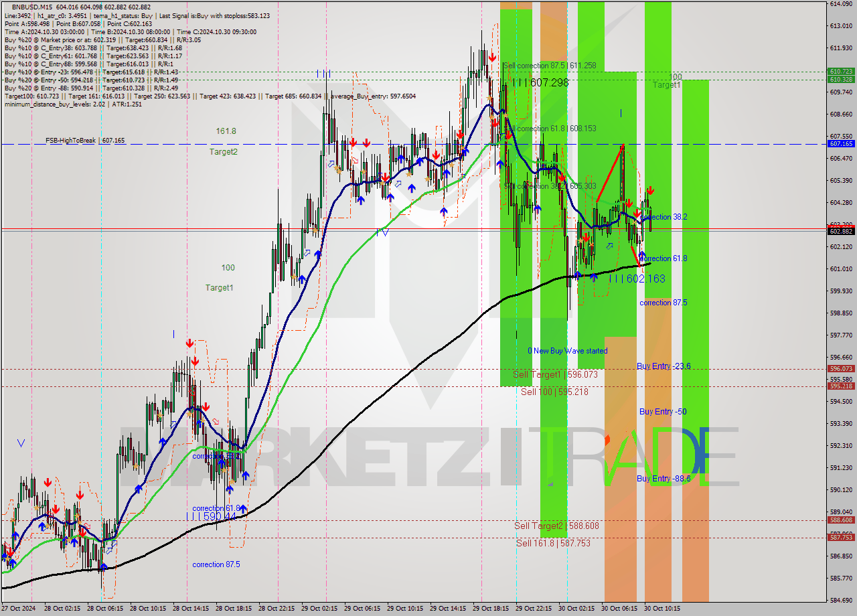Click 28 Oct 06:15 on time axis

click(x=105, y=609)
